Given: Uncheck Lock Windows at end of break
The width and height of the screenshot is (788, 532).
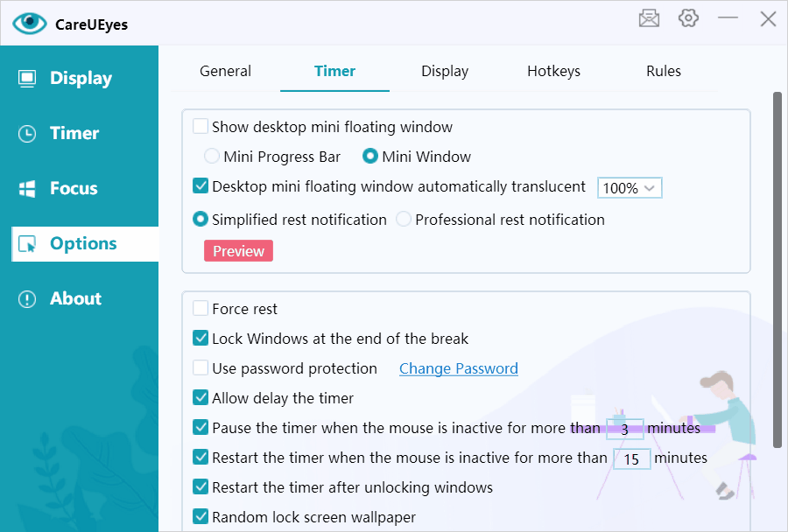Looking at the screenshot, I should 201,338.
